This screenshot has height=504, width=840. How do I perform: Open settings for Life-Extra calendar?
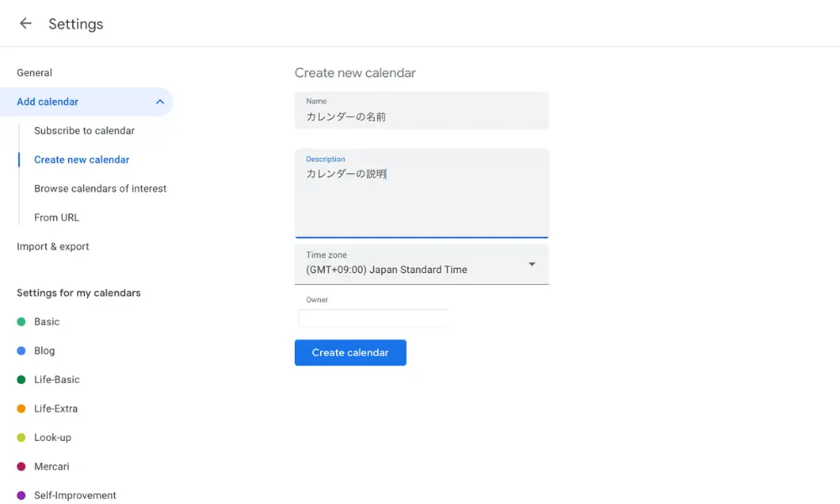(x=55, y=408)
